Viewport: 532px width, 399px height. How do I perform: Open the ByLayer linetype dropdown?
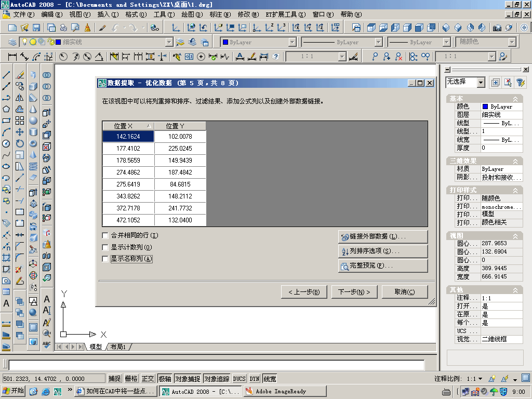coord(378,42)
